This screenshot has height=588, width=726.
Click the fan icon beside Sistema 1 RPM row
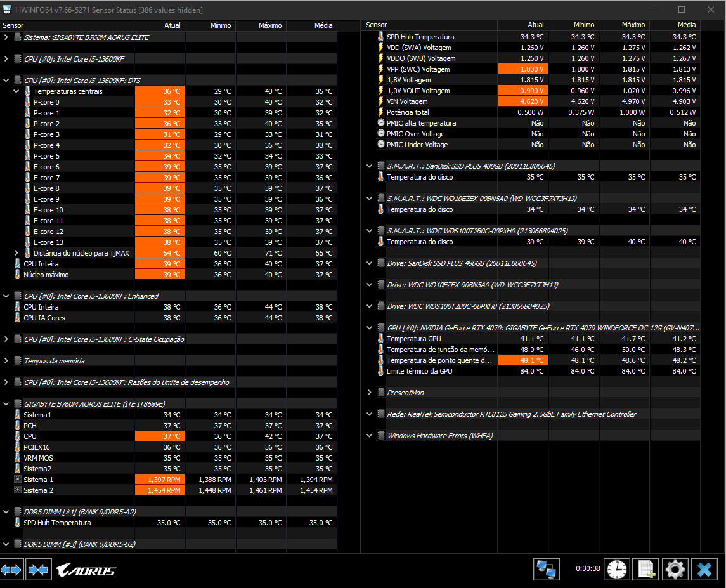[x=18, y=480]
